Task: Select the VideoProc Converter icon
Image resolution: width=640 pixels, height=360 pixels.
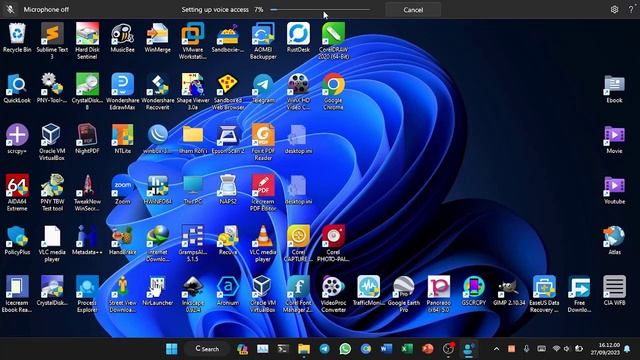Action: point(333,294)
